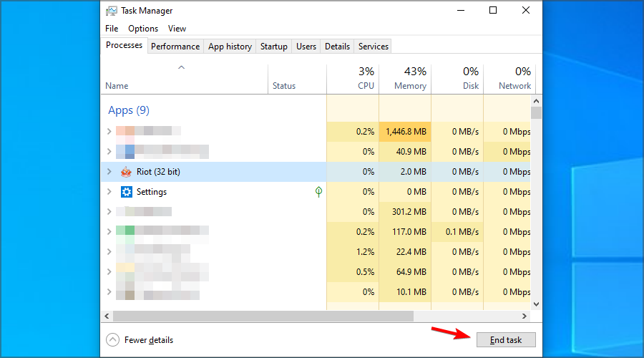Minimize the Task Manager window

tap(461, 10)
